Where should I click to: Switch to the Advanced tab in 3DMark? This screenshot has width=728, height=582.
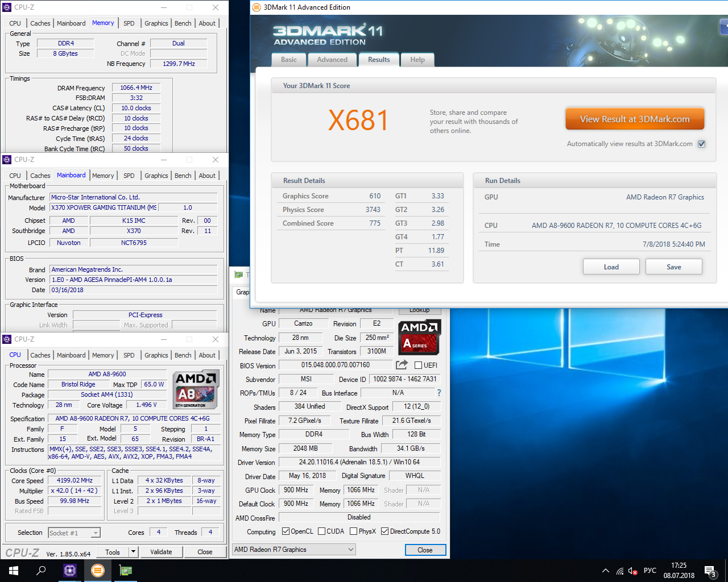332,60
